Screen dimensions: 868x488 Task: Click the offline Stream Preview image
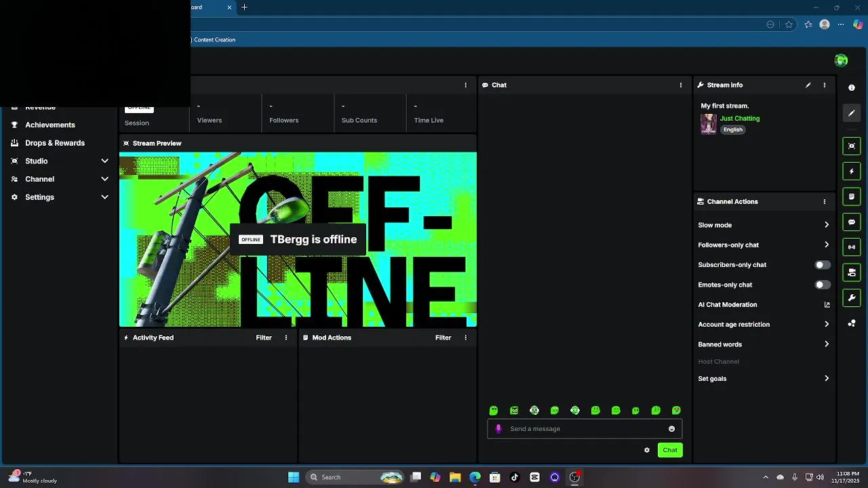tap(298, 239)
